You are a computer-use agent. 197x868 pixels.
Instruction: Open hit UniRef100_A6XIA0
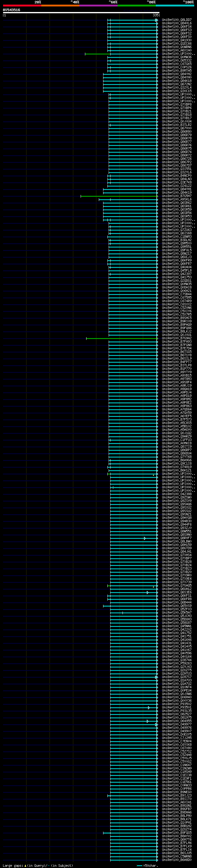[x=176, y=50]
